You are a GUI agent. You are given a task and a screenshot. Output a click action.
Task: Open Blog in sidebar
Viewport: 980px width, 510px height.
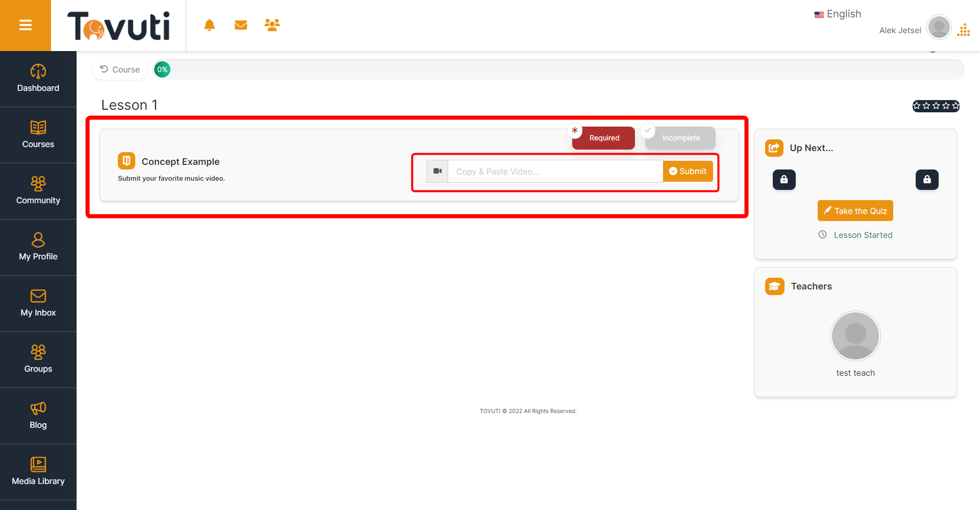pyautogui.click(x=38, y=416)
